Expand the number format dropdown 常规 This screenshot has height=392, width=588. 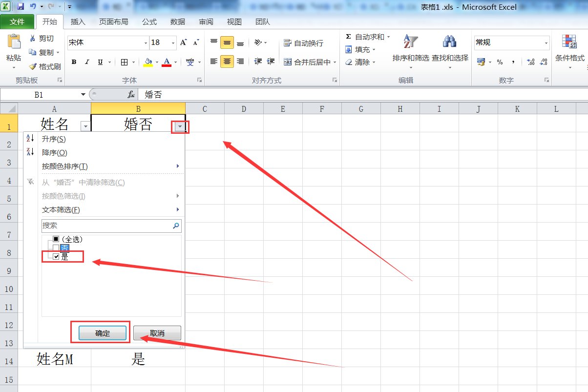(x=546, y=43)
